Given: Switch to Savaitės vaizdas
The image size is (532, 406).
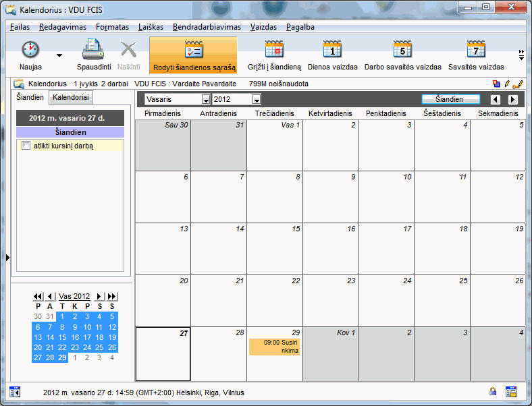Looking at the screenshot, I should (x=476, y=51).
